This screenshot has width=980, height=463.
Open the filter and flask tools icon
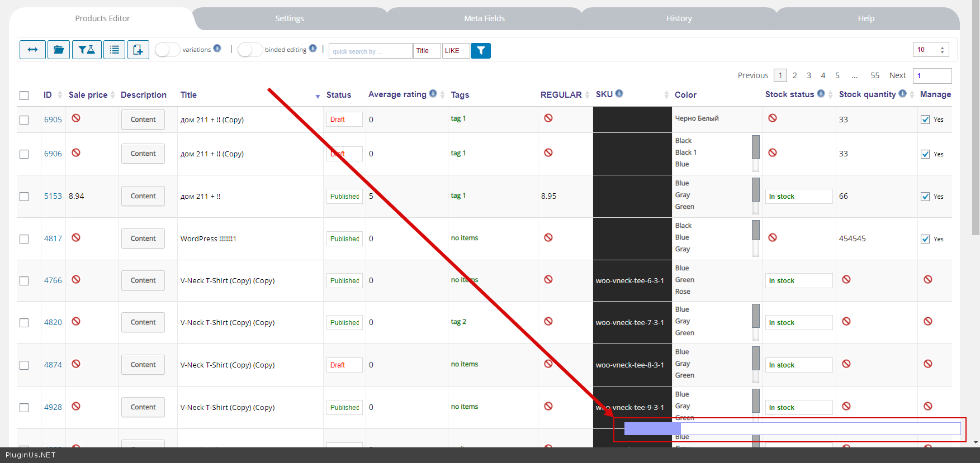[x=87, y=50]
